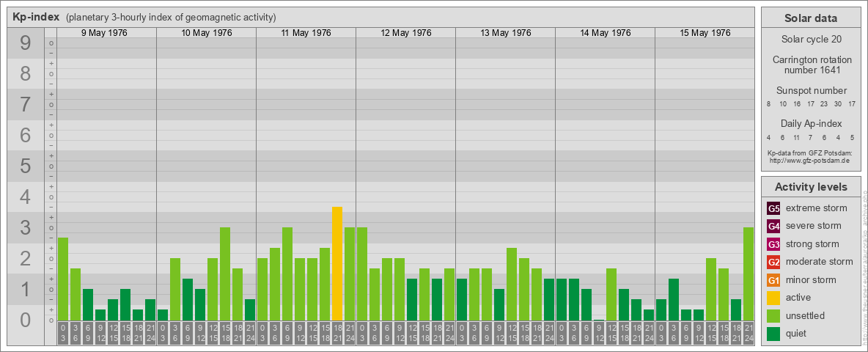This screenshot has height=352, width=868.
Task: Click sunspot number value 23
Action: 824,105
